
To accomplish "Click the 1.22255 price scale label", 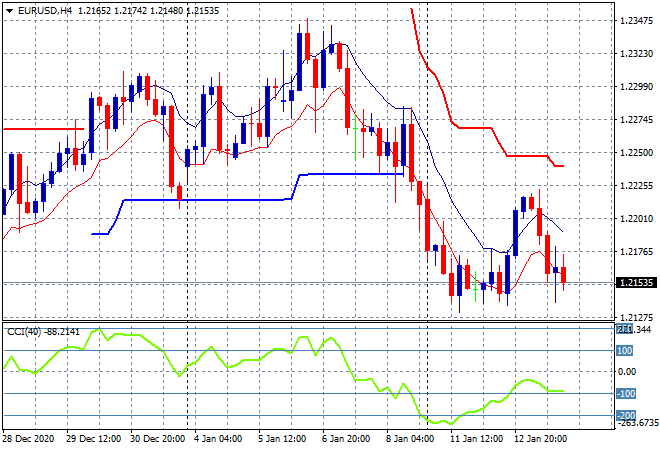I will (636, 186).
